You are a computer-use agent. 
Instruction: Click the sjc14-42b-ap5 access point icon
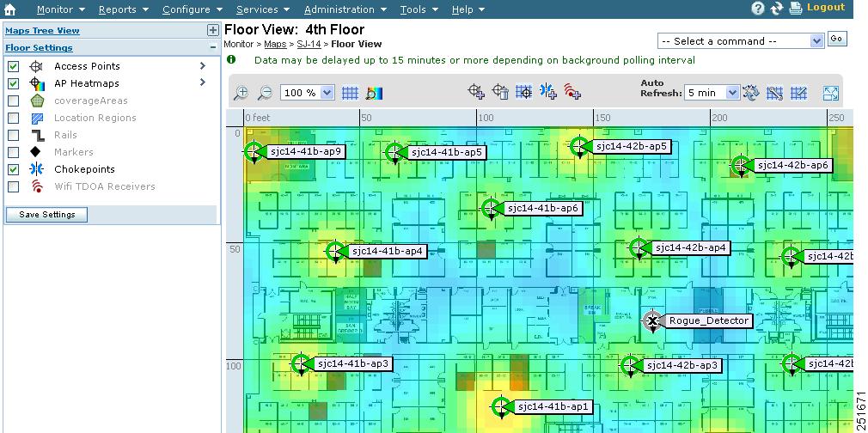point(579,147)
